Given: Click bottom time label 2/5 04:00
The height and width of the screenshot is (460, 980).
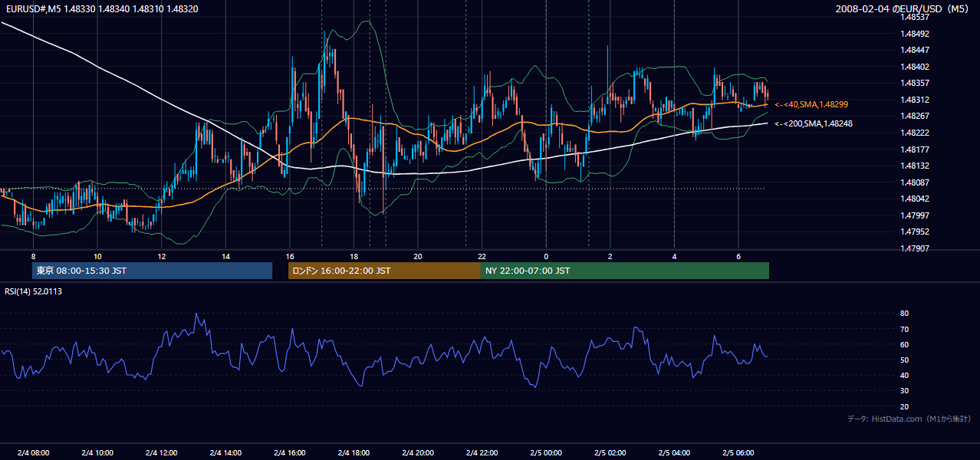Looking at the screenshot, I should [x=674, y=453].
